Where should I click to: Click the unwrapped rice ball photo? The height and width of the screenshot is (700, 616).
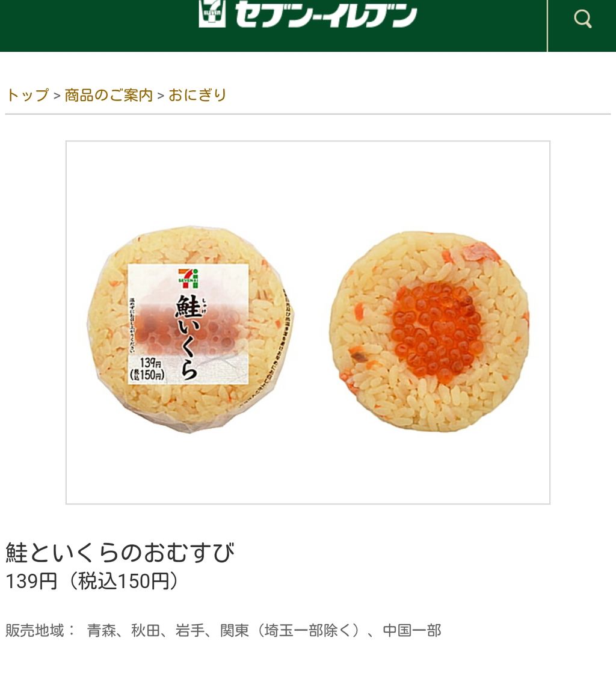tap(430, 331)
